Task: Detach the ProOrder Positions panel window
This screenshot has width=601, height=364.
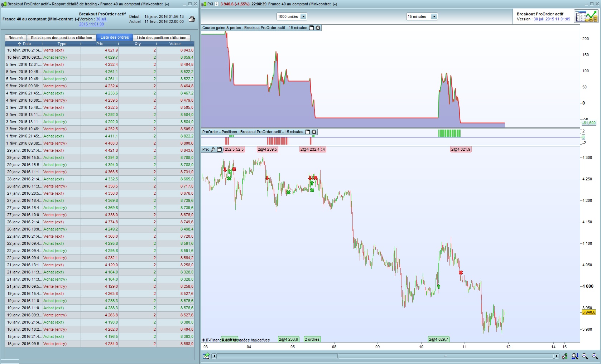Action: 307,132
